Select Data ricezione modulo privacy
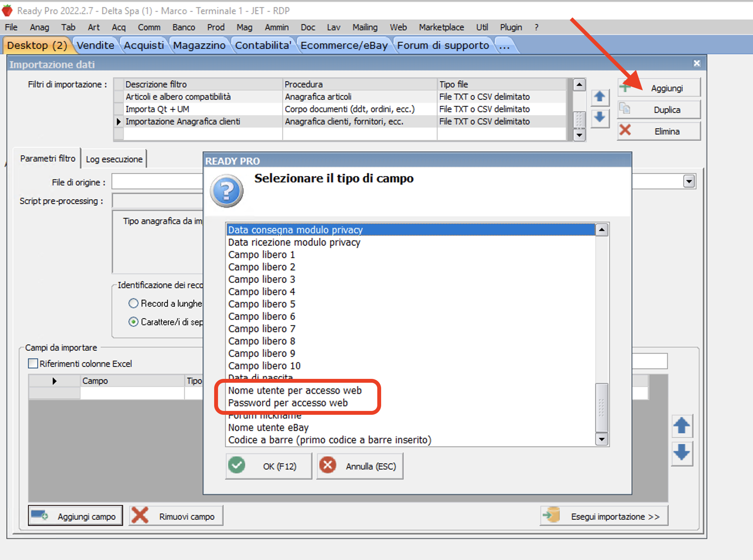 (x=411, y=242)
